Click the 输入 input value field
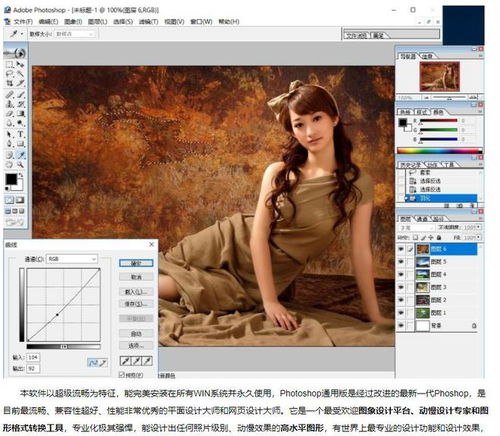 coord(33,357)
